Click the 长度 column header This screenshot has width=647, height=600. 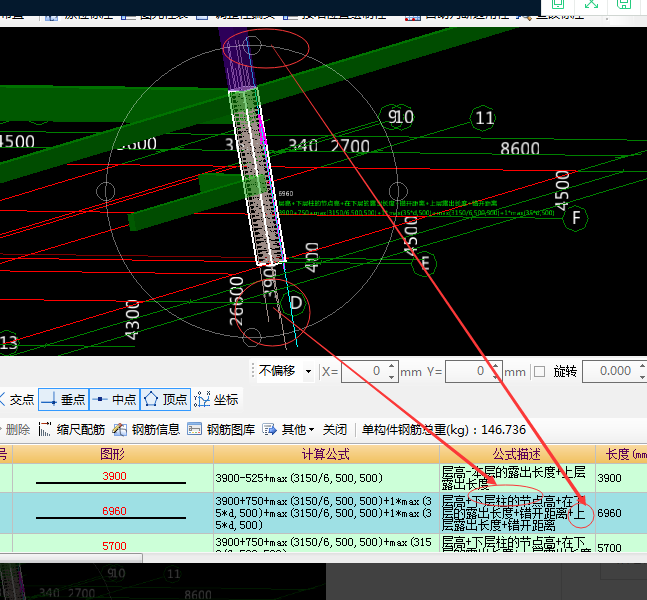[621, 454]
